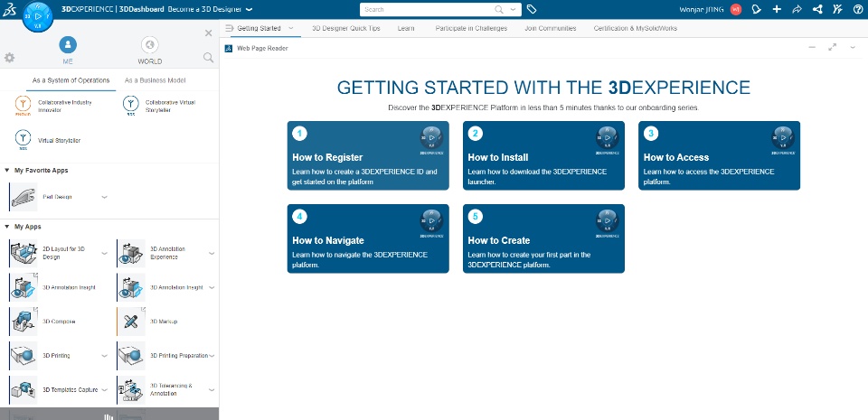Click the 3DS Dassault logo in top-left corner
Viewport: 868px width, 420px height.
click(x=9, y=9)
